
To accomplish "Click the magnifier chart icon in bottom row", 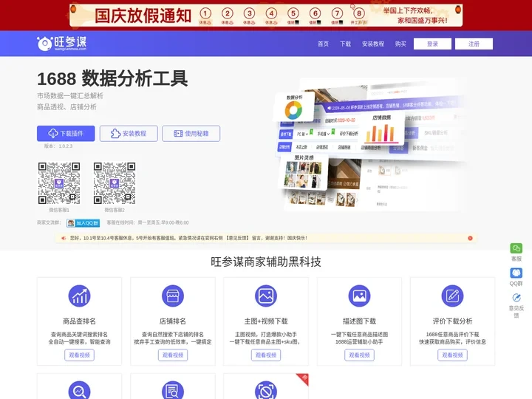I will point(79,391).
